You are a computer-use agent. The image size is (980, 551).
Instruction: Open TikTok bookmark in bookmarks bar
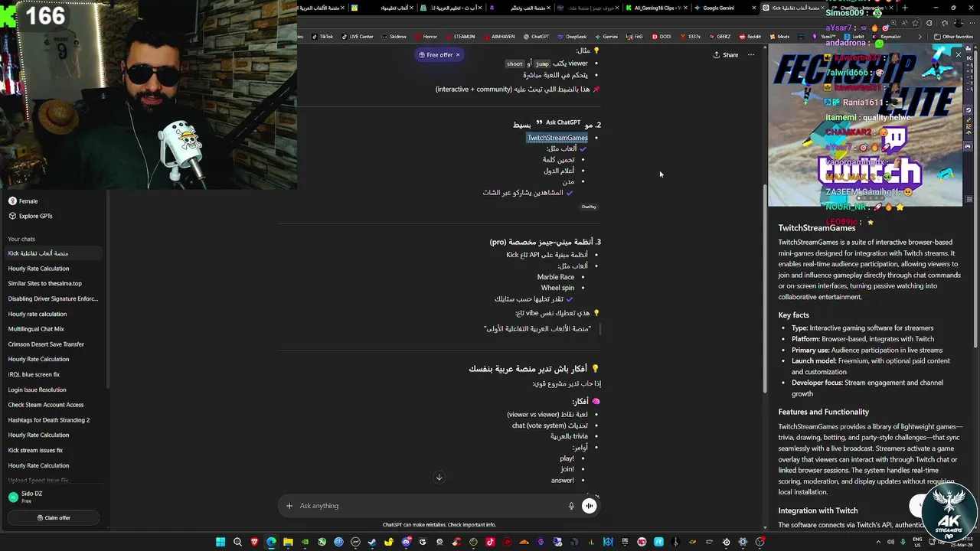click(x=322, y=37)
